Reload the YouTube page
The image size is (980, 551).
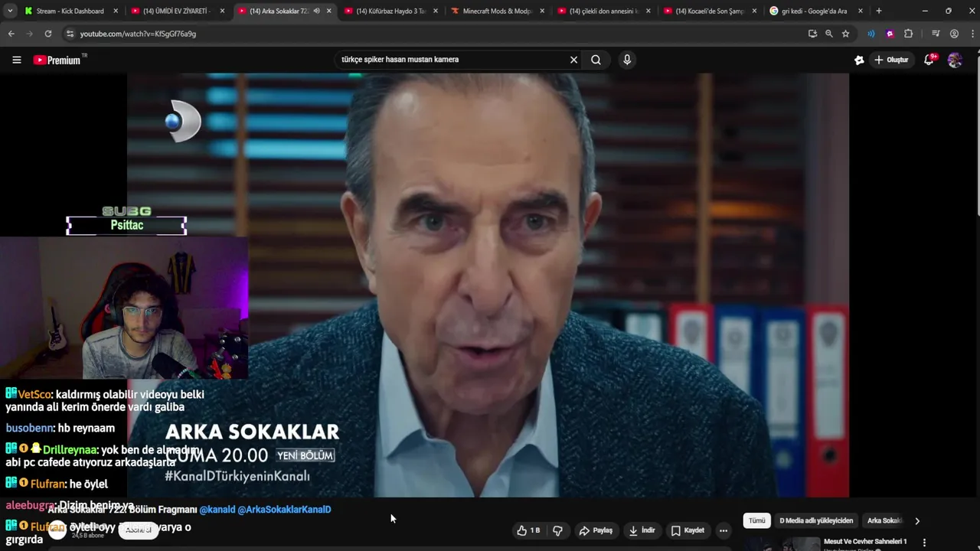(x=48, y=34)
